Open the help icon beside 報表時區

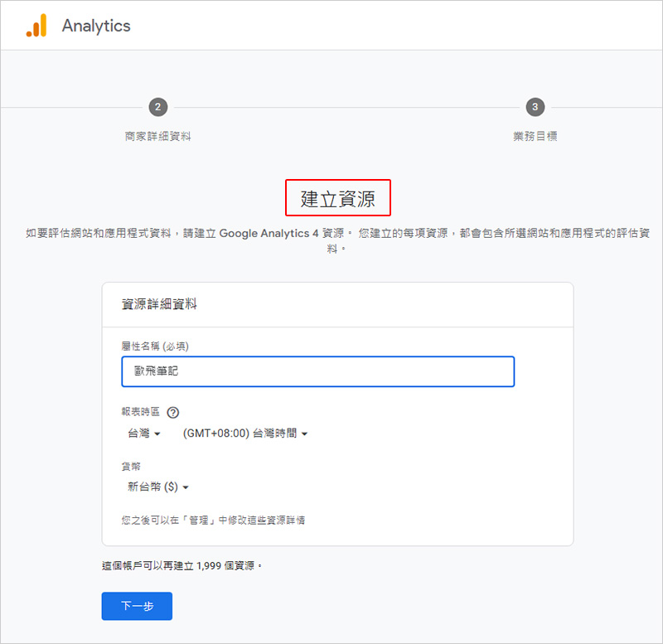coord(173,412)
